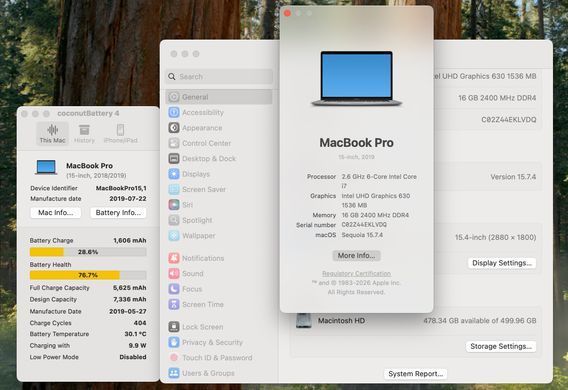Click the 478.34 GB available text
Image resolution: width=568 pixels, height=390 pixels.
click(x=480, y=320)
